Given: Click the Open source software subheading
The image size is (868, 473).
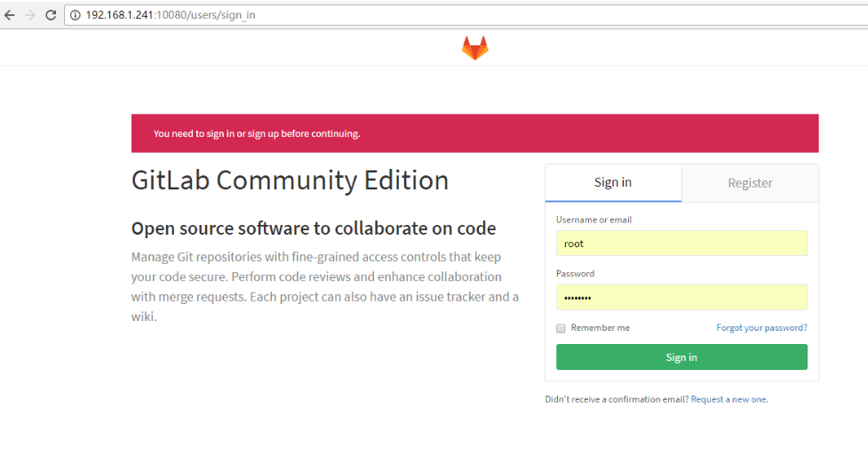Looking at the screenshot, I should click(314, 228).
